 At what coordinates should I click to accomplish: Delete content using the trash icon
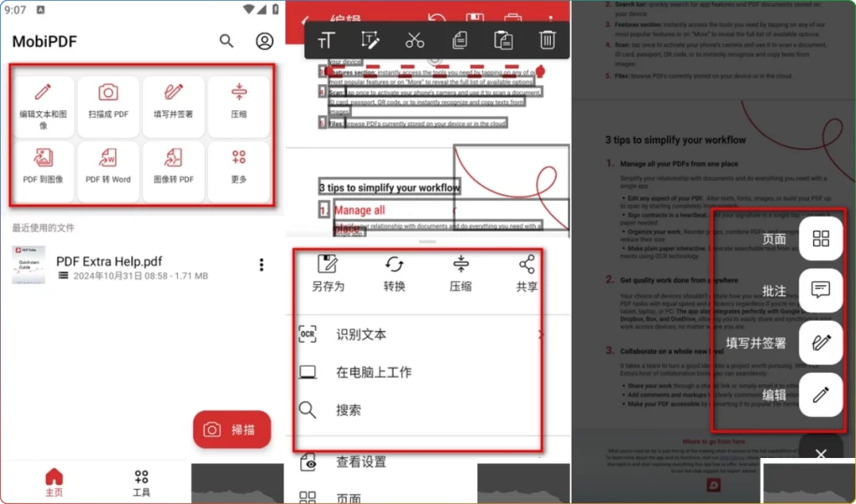[x=547, y=39]
